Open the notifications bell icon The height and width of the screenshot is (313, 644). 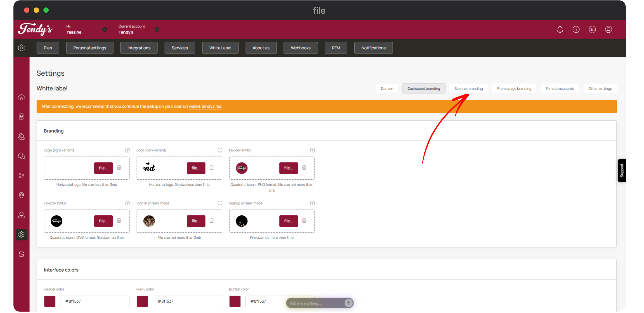(x=560, y=30)
